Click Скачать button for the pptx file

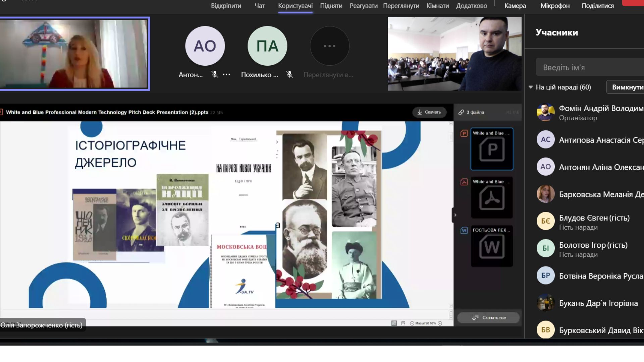(x=429, y=112)
